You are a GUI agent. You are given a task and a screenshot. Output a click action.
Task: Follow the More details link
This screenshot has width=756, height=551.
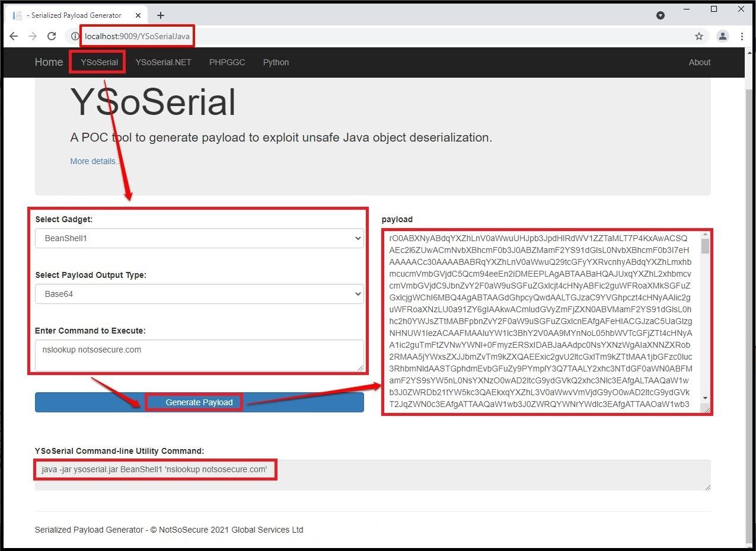95,161
